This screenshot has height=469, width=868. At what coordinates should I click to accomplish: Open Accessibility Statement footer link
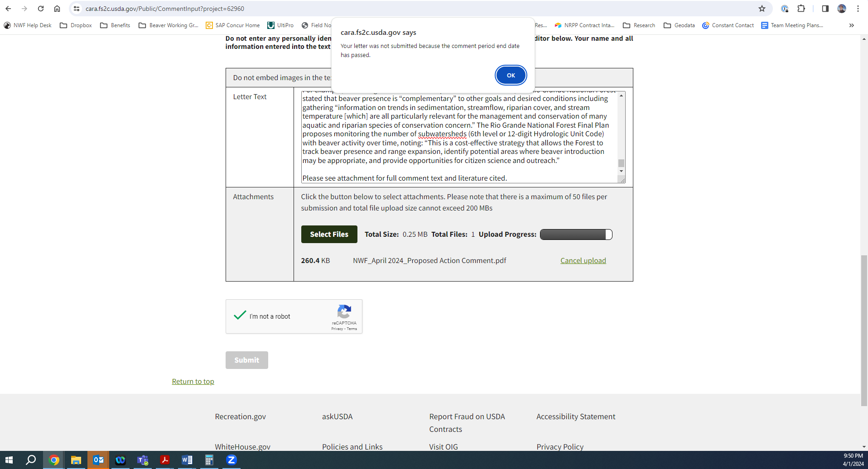pos(576,416)
